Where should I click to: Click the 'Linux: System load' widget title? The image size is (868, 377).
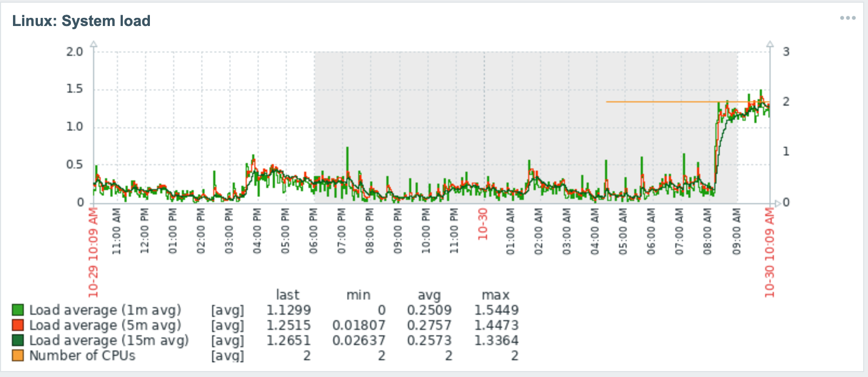point(81,21)
